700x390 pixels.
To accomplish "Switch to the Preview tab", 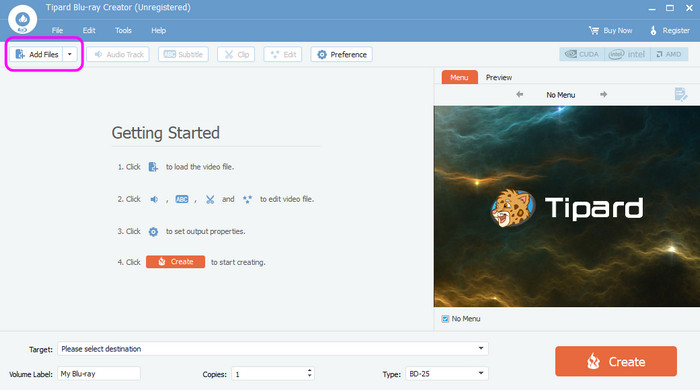I will coord(499,77).
